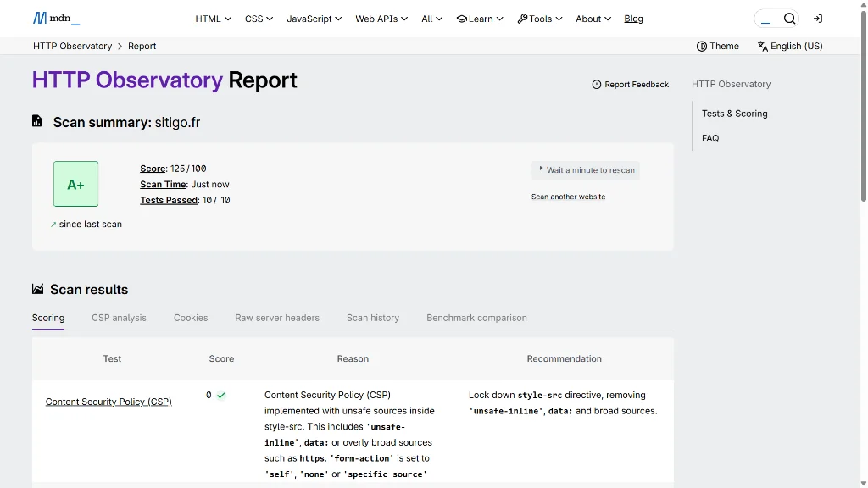Click into the search input field
Image resolution: width=868 pixels, height=488 pixels.
768,19
